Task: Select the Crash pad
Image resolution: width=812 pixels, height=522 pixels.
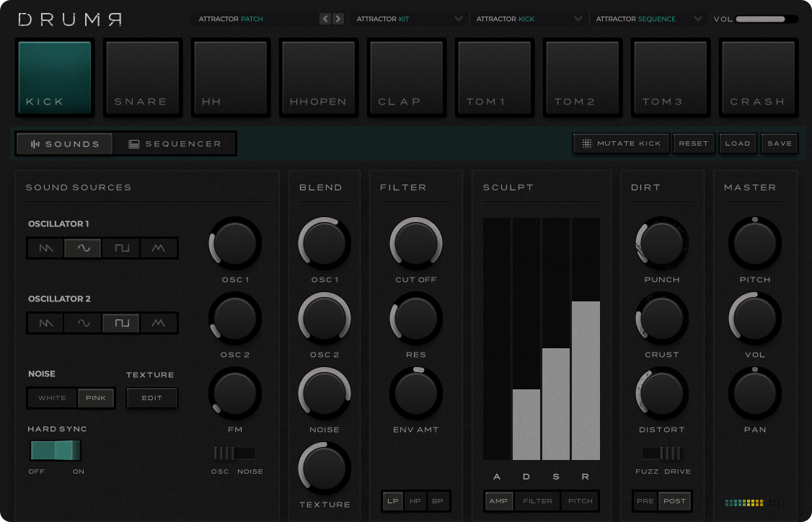Action: (x=759, y=78)
